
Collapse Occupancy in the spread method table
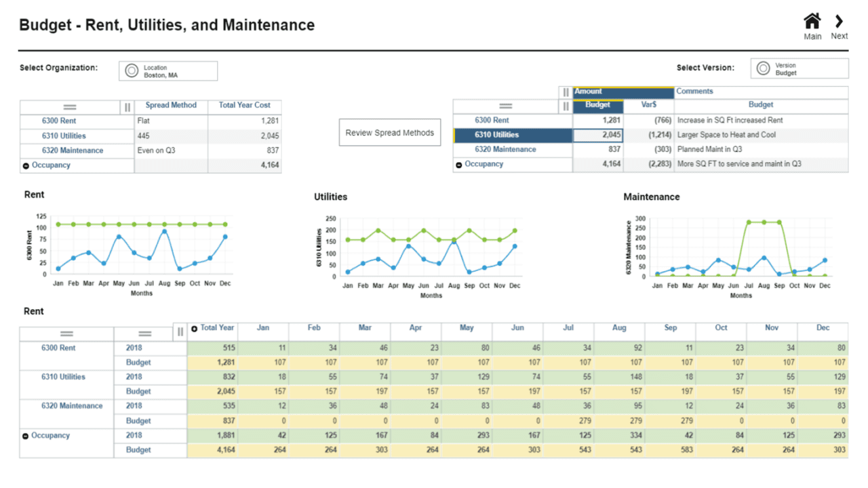pyautogui.click(x=26, y=165)
